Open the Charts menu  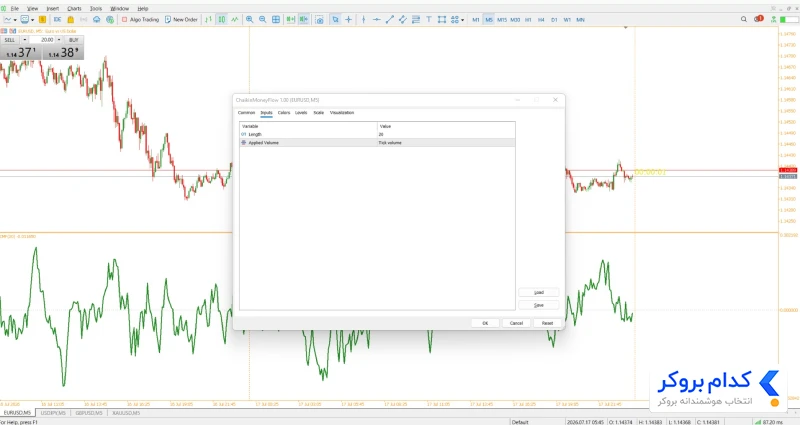[x=74, y=9]
